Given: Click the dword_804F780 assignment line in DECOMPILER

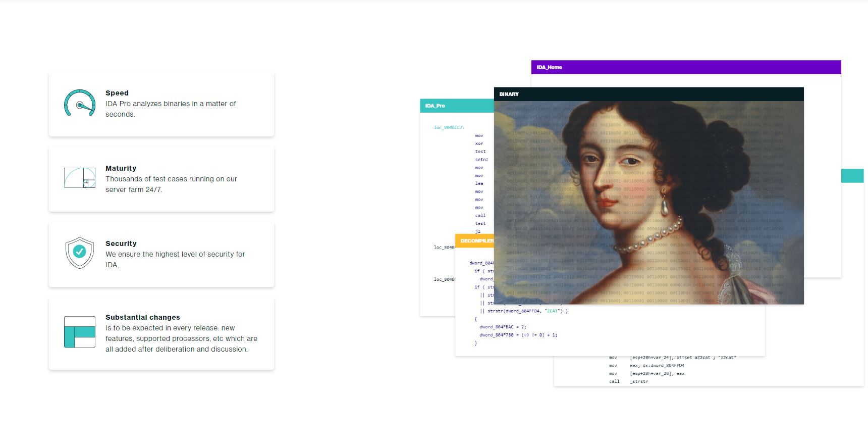Looking at the screenshot, I should (x=518, y=335).
